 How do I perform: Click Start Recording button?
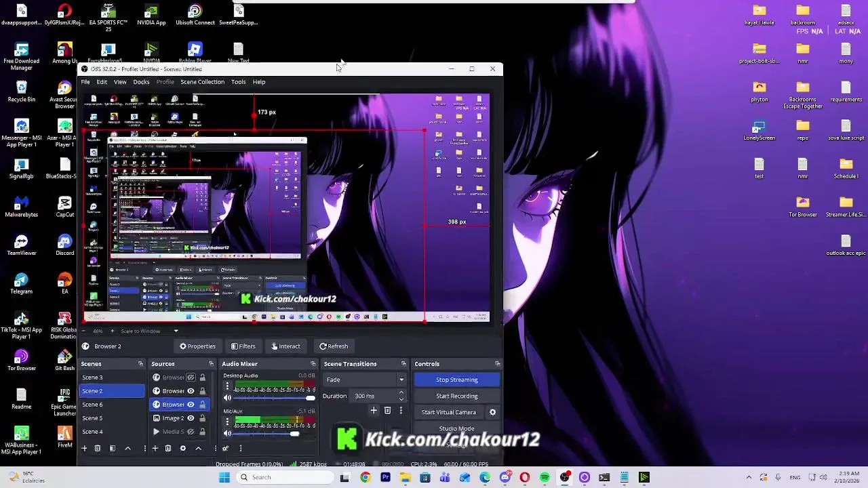456,396
